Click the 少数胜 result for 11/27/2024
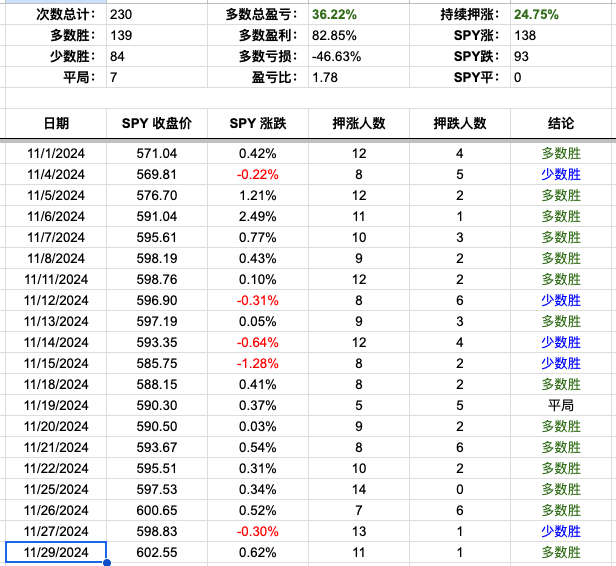 (561, 531)
